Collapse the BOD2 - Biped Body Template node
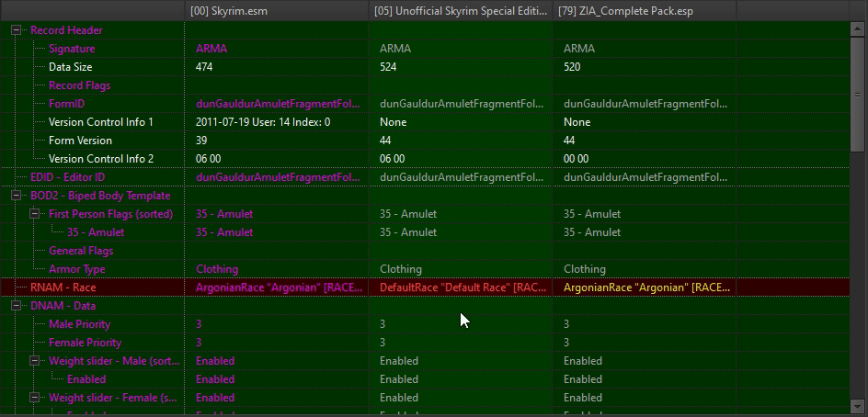Screen dimensions: 868x417 [x=16, y=196]
